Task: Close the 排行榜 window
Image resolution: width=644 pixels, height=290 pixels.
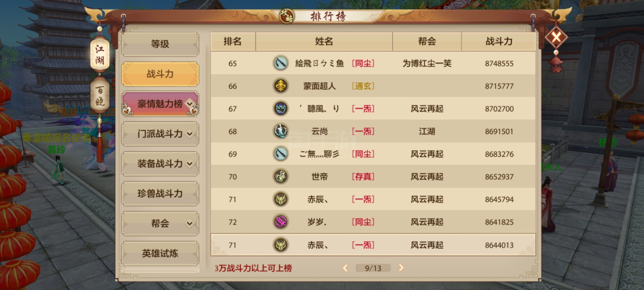Action: (x=556, y=37)
